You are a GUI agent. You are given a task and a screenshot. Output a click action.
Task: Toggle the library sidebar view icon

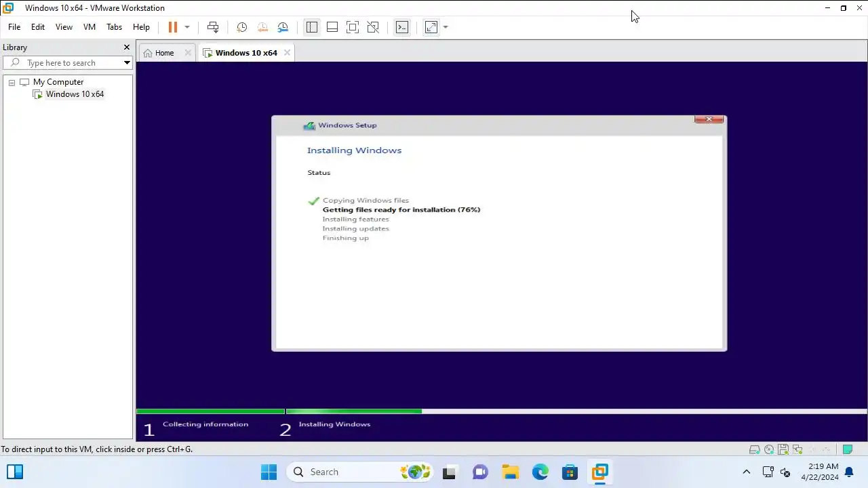[x=312, y=27]
